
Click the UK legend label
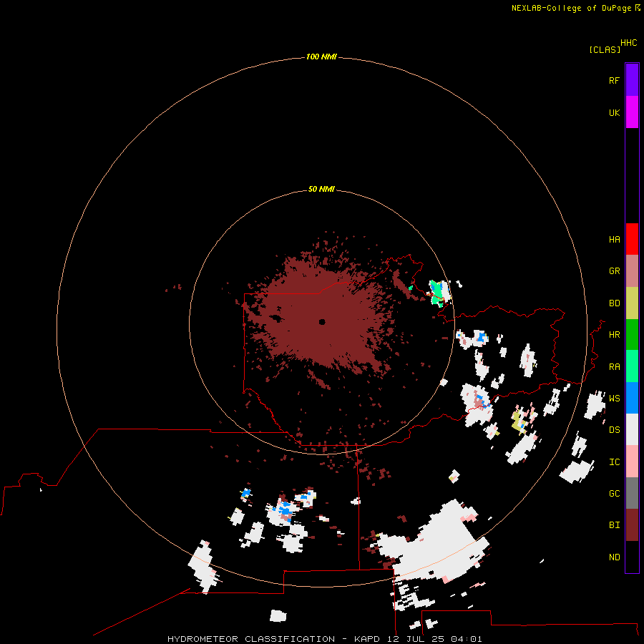[x=614, y=113]
